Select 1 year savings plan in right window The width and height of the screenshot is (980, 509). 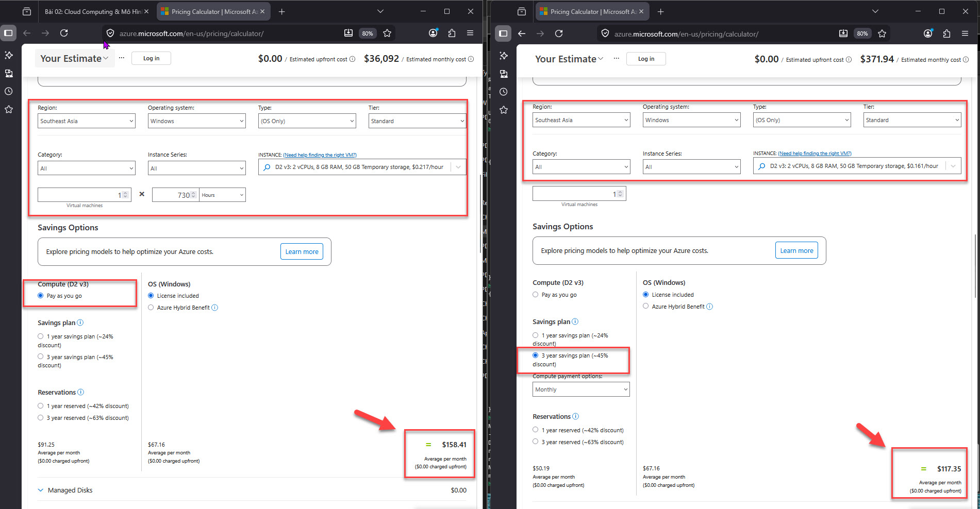point(536,335)
